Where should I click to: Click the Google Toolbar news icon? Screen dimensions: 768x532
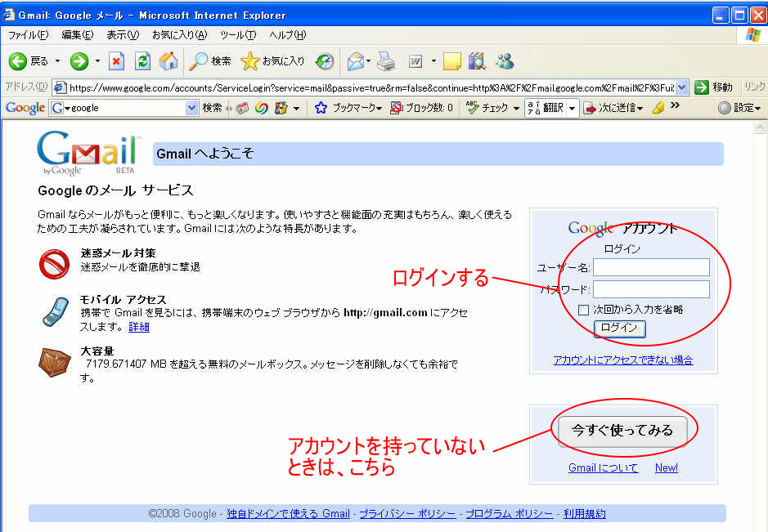coord(242,108)
